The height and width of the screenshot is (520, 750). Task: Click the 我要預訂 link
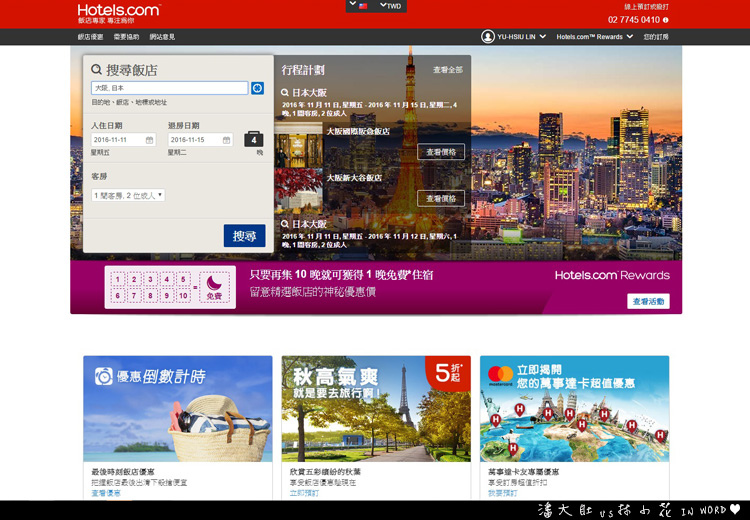[x=503, y=493]
